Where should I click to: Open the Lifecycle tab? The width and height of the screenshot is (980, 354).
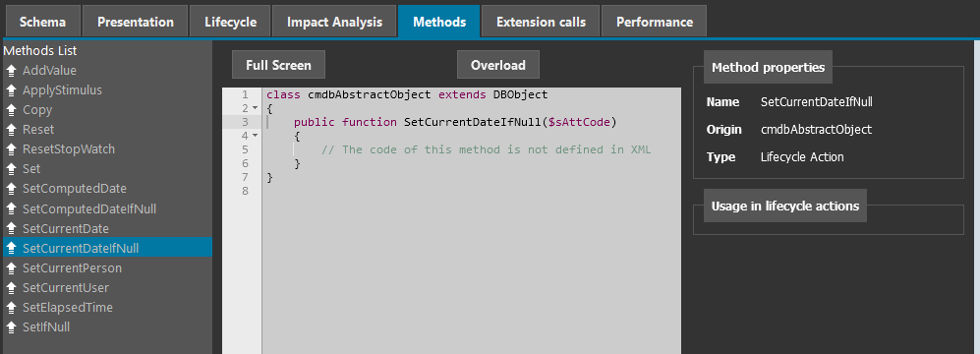(231, 22)
